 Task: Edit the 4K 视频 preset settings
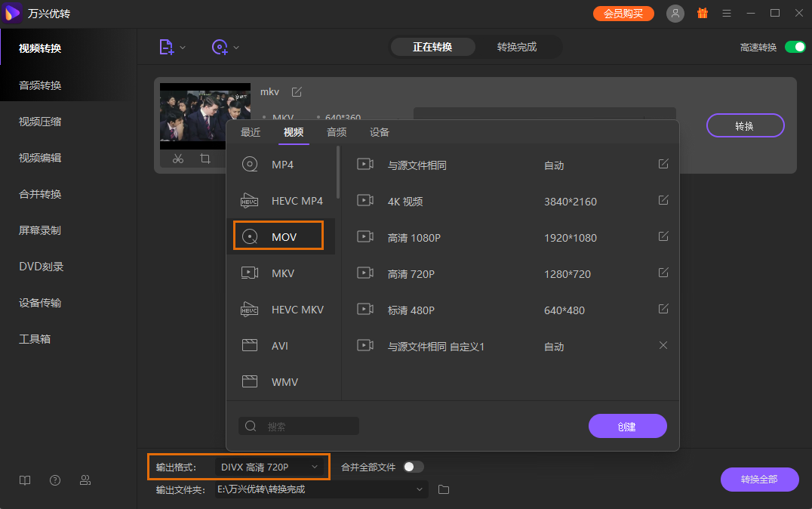click(663, 200)
